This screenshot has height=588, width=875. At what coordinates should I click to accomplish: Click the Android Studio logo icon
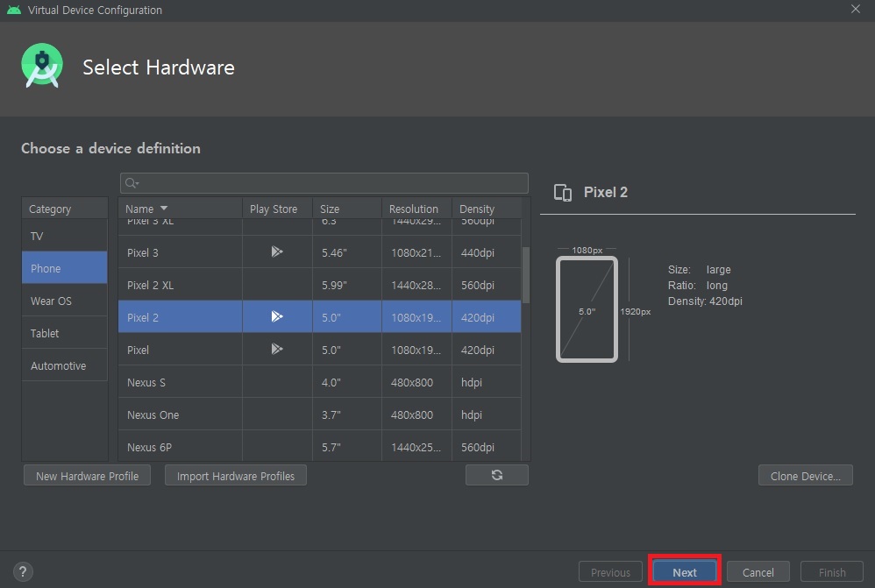click(42, 65)
